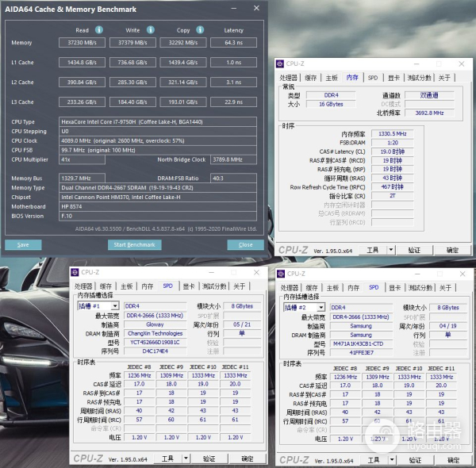The height and width of the screenshot is (468, 476).
Task: Click 验证 in 16 GBytes memory window
Action: pyautogui.click(x=414, y=250)
